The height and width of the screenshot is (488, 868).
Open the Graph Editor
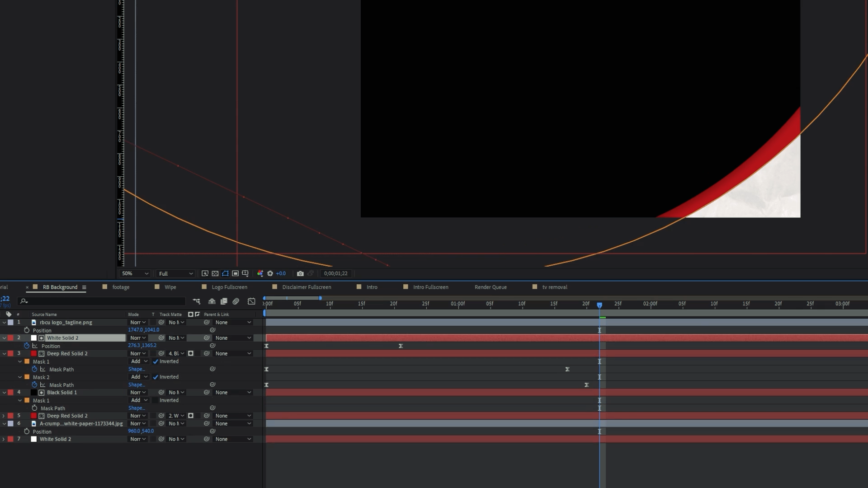pos(252,301)
